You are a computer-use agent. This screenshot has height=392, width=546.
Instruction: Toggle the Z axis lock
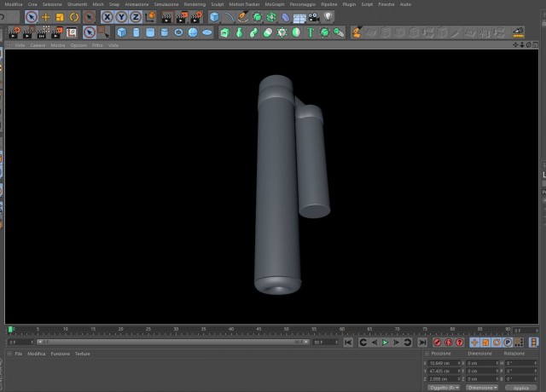136,17
